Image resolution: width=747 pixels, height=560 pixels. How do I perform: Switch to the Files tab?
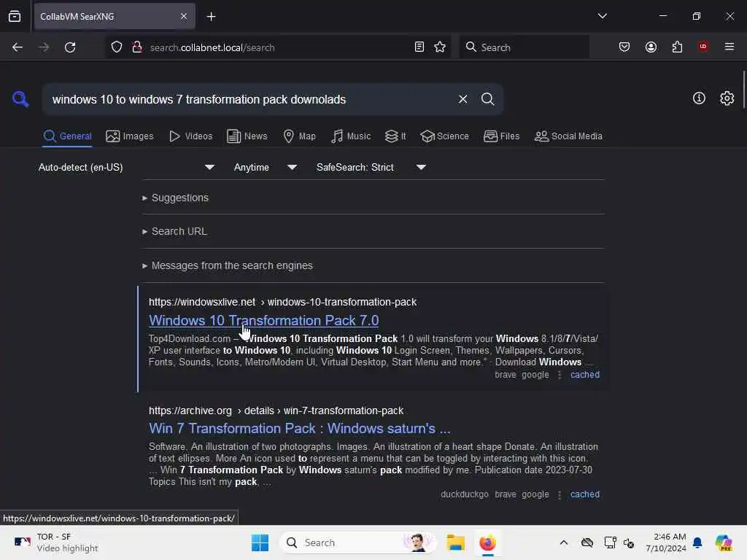(x=501, y=136)
